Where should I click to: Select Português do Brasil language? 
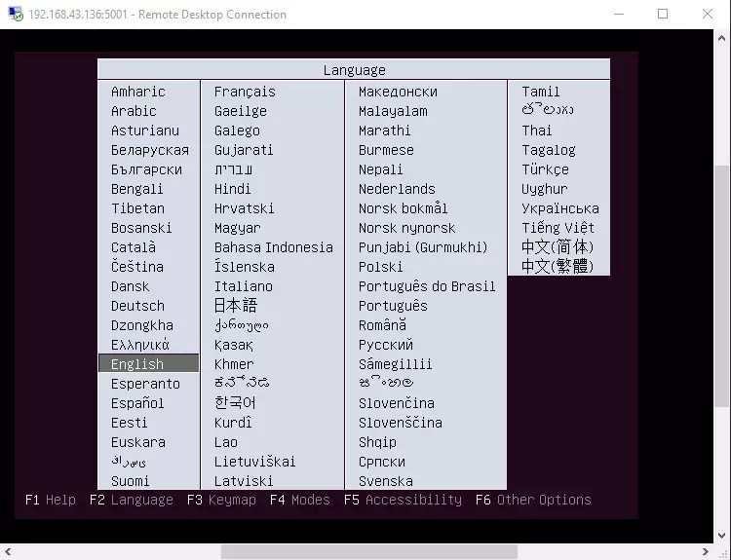tap(427, 286)
